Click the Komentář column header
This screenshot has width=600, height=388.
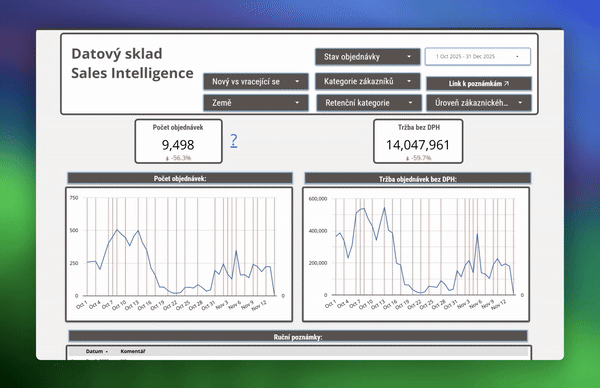(x=132, y=351)
